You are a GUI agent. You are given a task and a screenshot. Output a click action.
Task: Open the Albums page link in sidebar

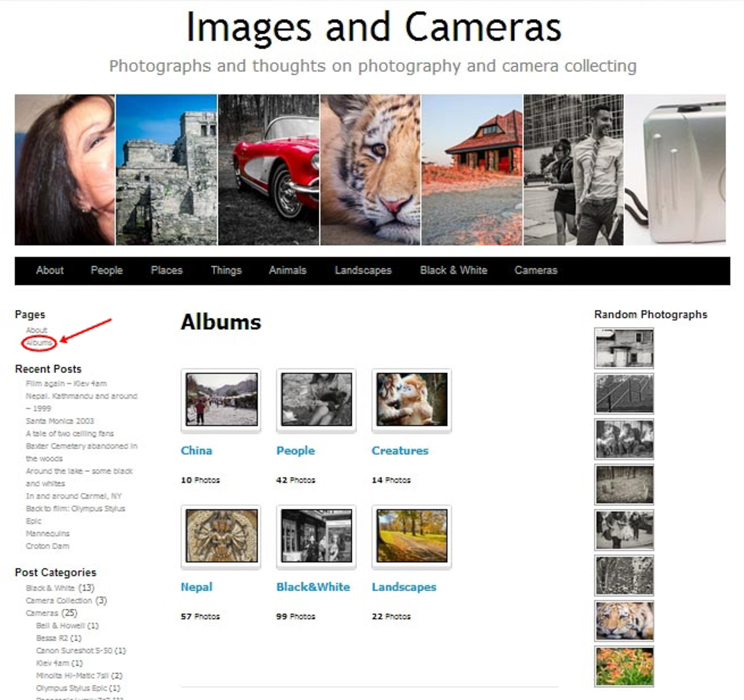tap(39, 343)
